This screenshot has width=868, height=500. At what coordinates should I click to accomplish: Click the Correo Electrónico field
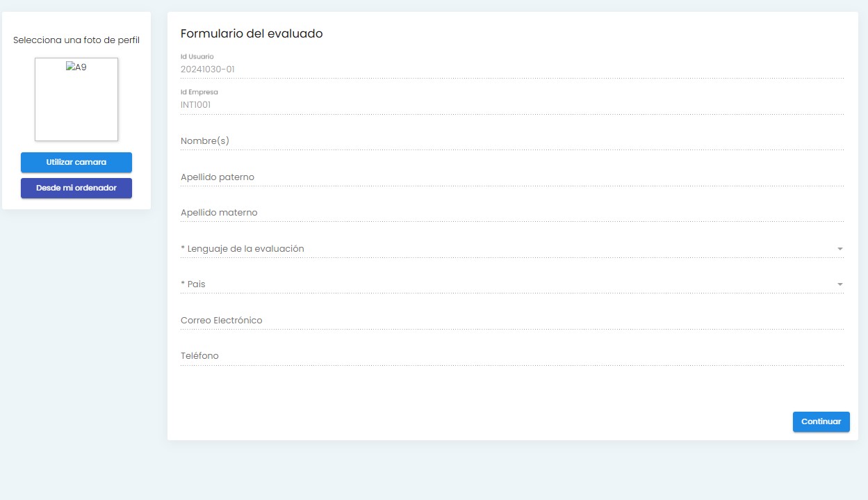(x=511, y=321)
